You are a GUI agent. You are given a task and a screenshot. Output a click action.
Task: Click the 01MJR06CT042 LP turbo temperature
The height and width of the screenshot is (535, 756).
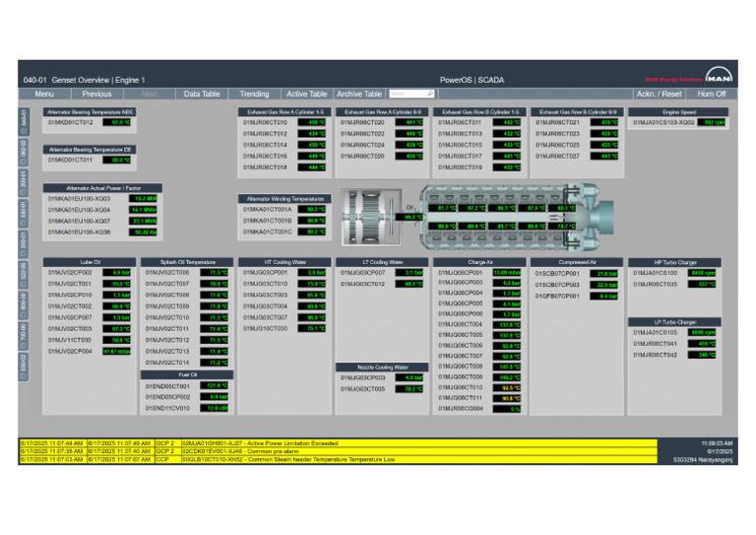point(702,355)
